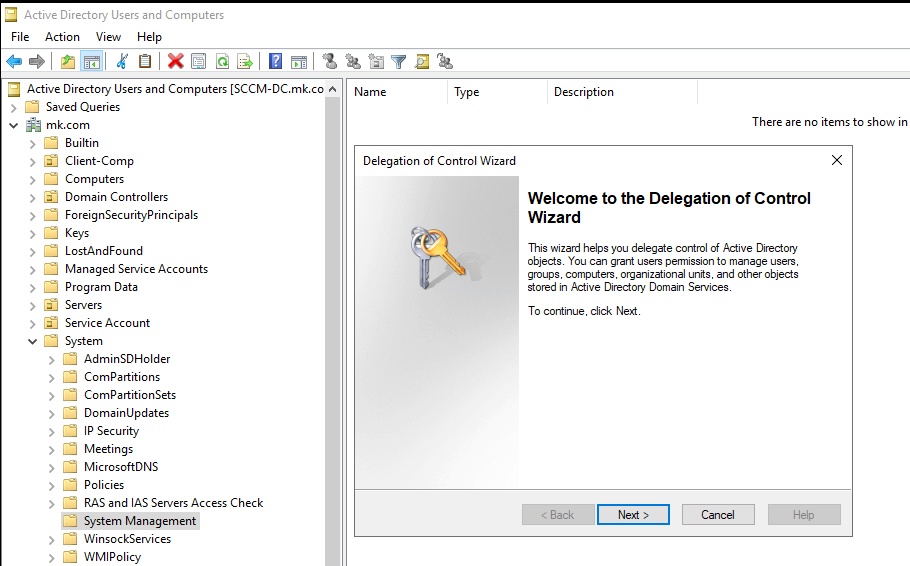The image size is (910, 566).
Task: Click the Find objects magnifier icon
Action: (x=421, y=62)
